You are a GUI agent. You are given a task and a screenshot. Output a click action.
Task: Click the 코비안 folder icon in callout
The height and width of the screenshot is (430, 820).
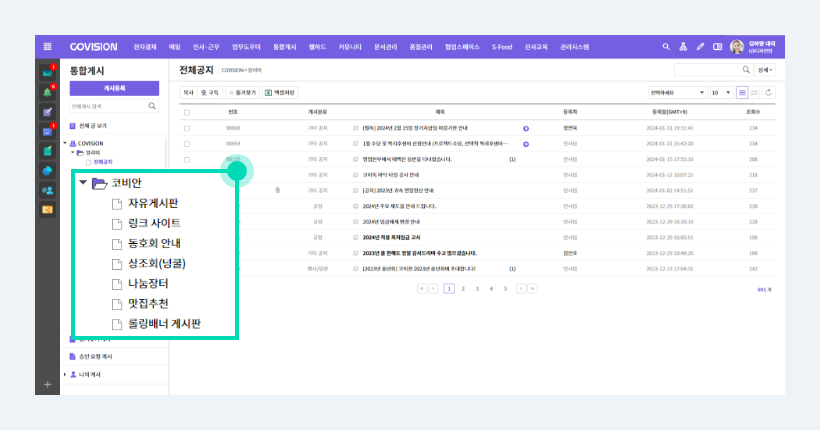click(99, 183)
